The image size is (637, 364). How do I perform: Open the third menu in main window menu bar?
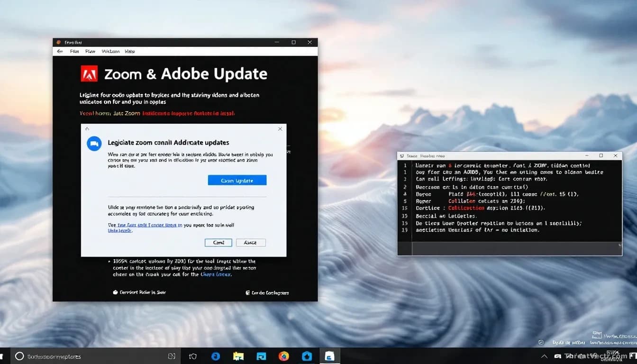110,51
